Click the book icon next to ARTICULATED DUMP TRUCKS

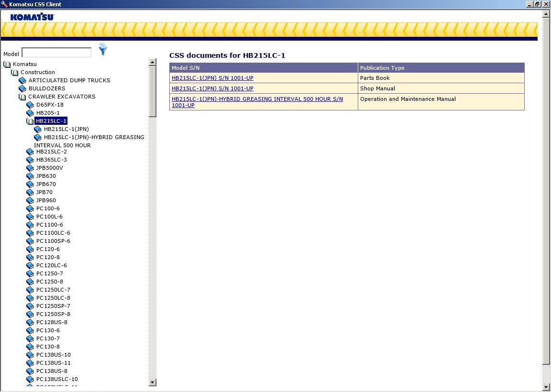[x=22, y=80]
